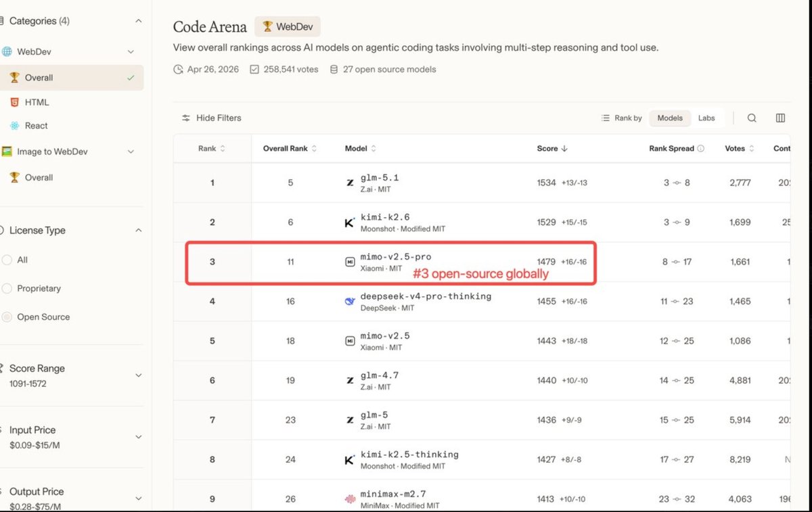The height and width of the screenshot is (512, 812).
Task: Click the database icon by open source models
Action: [334, 70]
